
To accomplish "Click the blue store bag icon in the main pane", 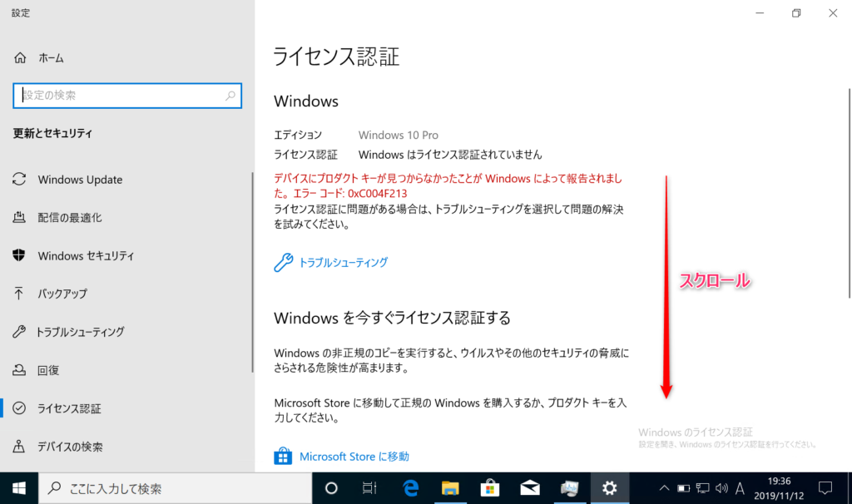I will click(x=283, y=456).
